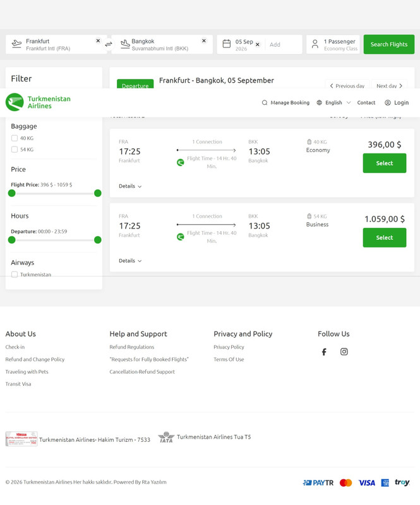Viewport: 420px width, 505px height.
Task: Open the 1 Passenger Economy Class selector
Action: pos(333,44)
